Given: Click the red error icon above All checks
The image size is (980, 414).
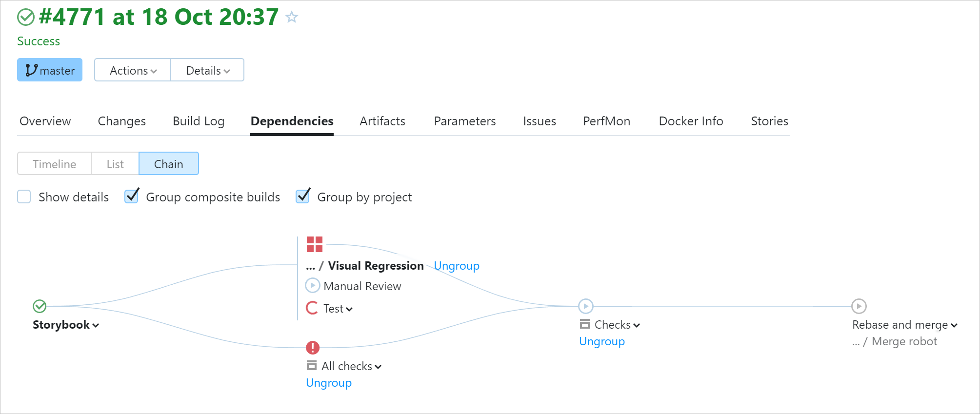Looking at the screenshot, I should (x=313, y=348).
